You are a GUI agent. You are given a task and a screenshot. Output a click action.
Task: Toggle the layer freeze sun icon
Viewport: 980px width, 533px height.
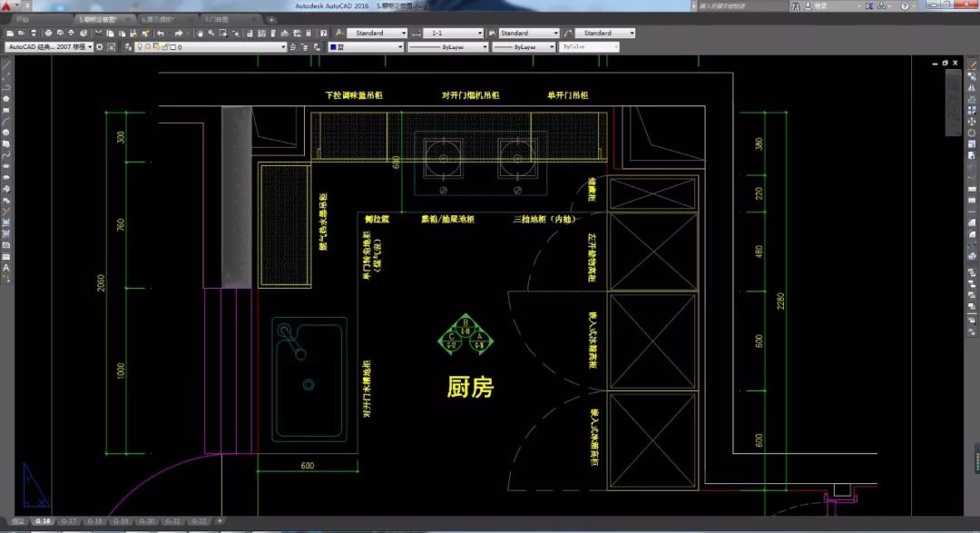point(146,46)
